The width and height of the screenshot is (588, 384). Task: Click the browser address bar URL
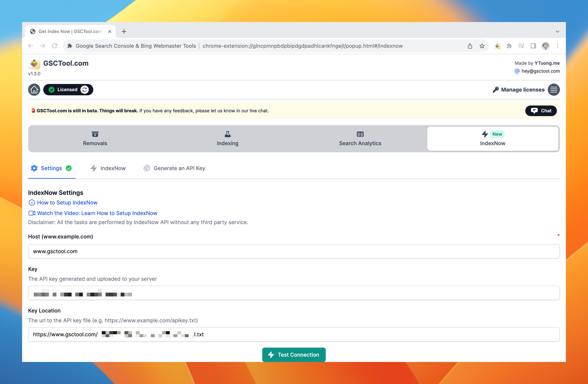pyautogui.click(x=303, y=46)
